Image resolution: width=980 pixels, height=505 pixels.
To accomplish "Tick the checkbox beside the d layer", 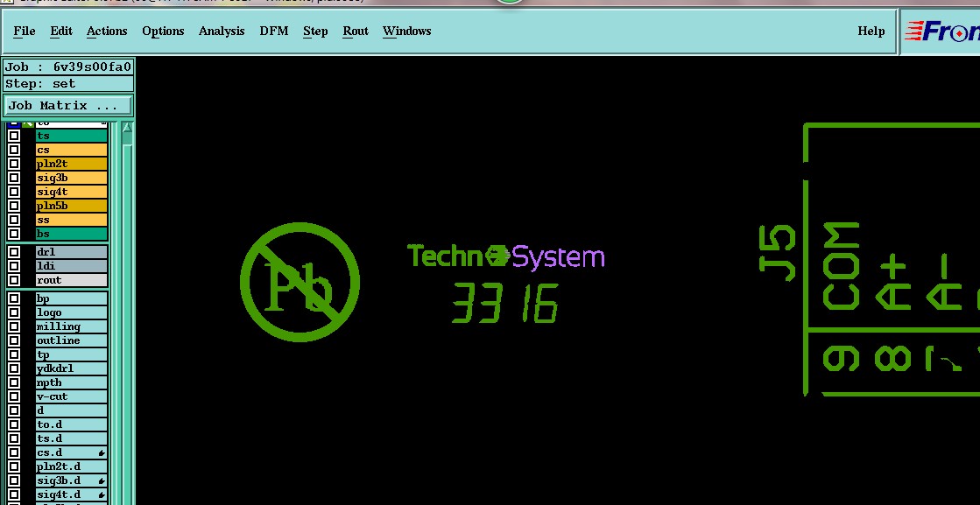I will [x=14, y=410].
